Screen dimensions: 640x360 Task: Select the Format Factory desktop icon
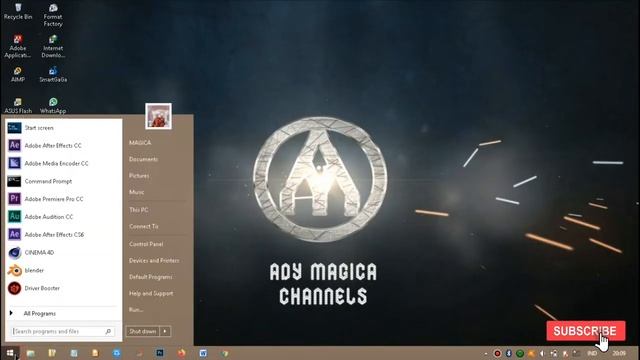(x=53, y=15)
